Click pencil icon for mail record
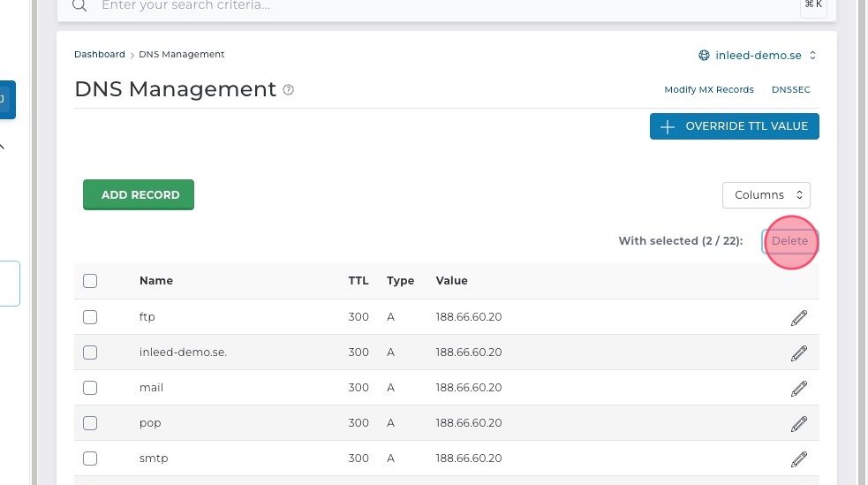The image size is (868, 485). pyautogui.click(x=799, y=388)
